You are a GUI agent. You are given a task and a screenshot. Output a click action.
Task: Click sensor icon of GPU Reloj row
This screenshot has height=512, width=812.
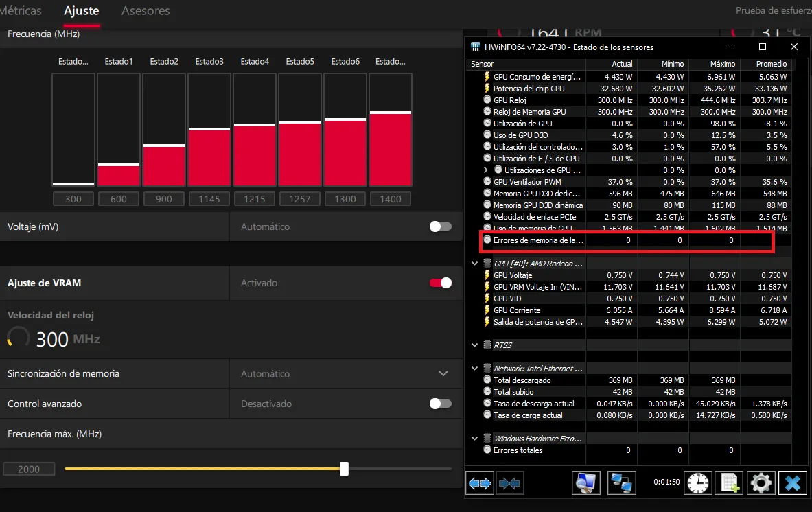click(x=487, y=100)
